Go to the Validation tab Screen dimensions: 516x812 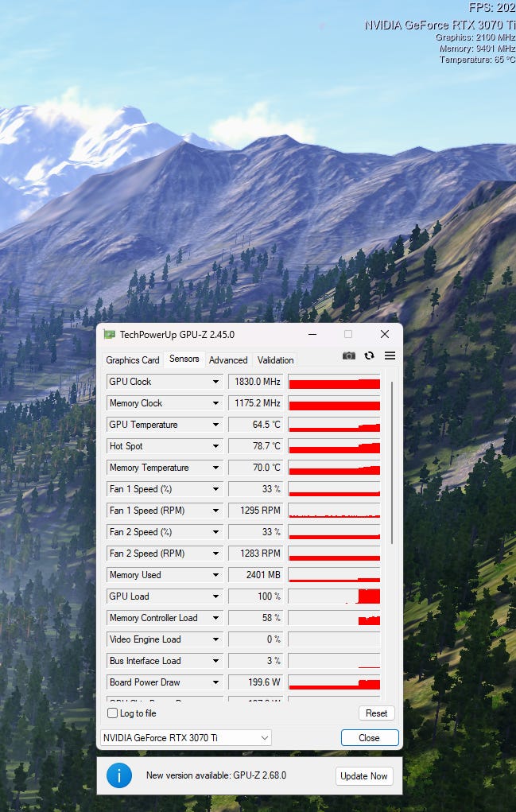click(x=275, y=360)
